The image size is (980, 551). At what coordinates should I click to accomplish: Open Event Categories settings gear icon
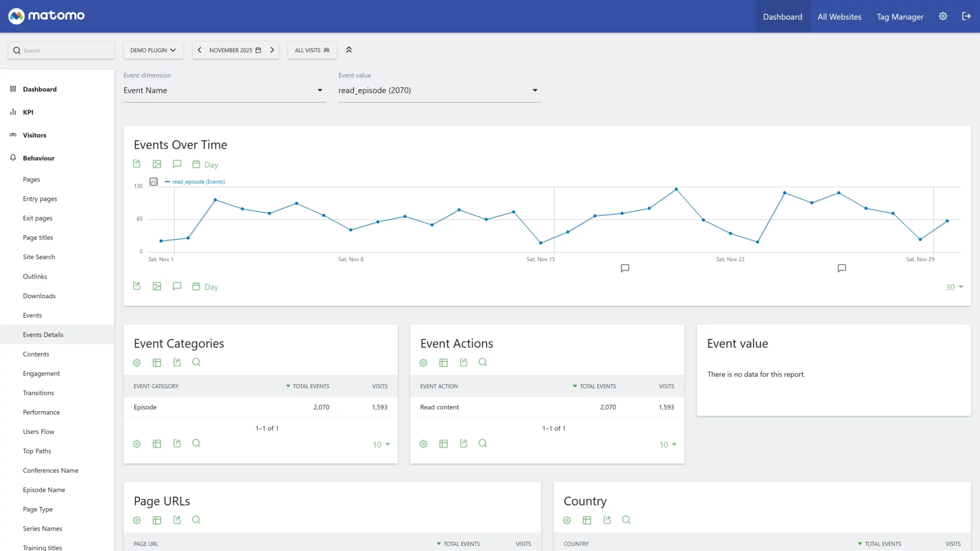(137, 363)
